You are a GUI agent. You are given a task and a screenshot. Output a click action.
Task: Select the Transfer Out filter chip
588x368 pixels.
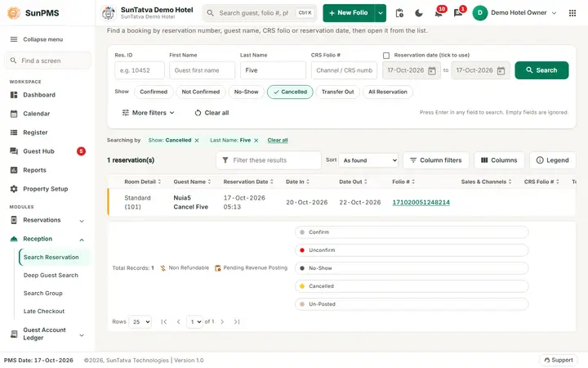click(x=338, y=92)
